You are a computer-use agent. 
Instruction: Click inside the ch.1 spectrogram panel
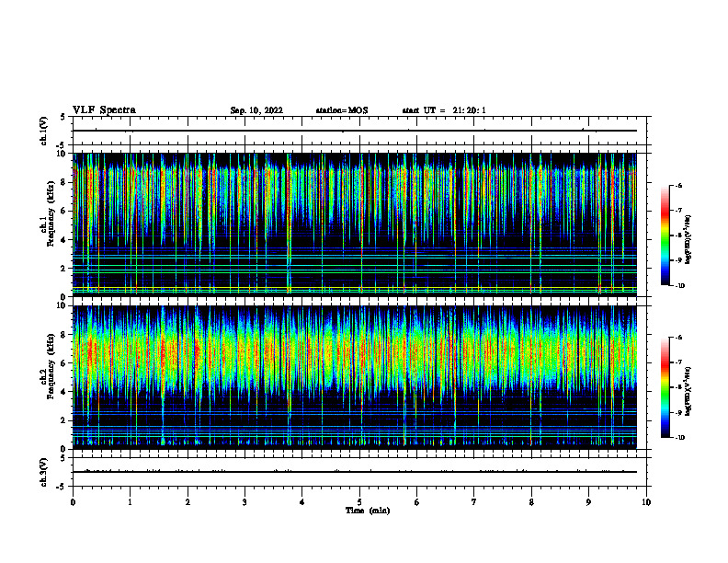tap(355, 224)
